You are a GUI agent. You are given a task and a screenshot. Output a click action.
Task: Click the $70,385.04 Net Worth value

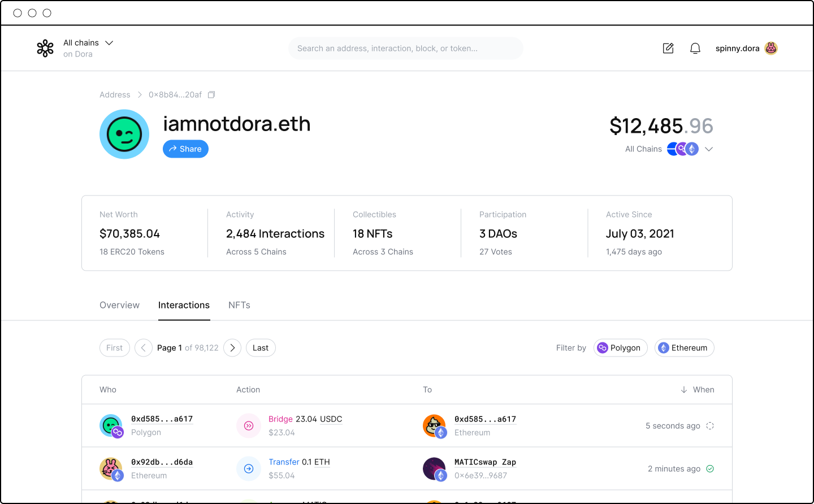pyautogui.click(x=129, y=234)
